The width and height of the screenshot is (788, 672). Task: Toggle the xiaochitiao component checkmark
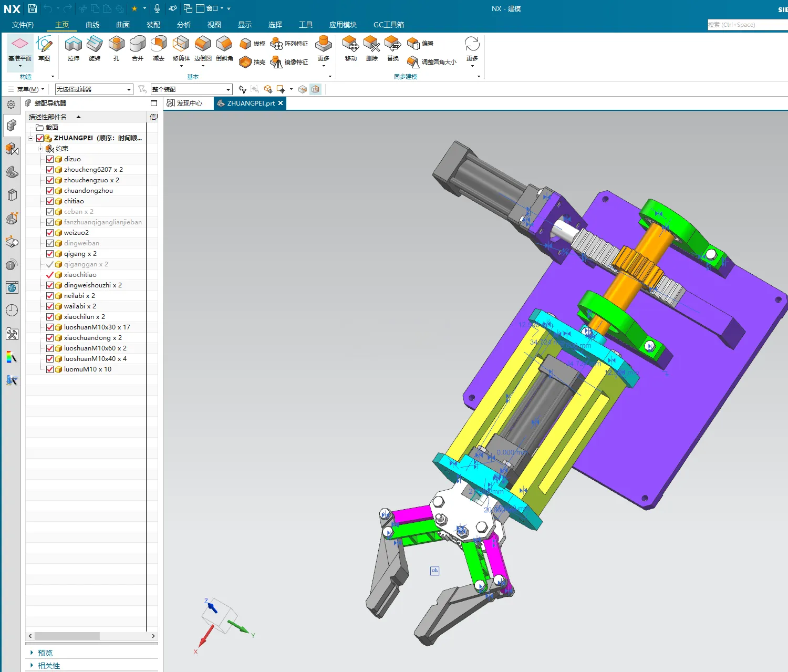click(50, 275)
